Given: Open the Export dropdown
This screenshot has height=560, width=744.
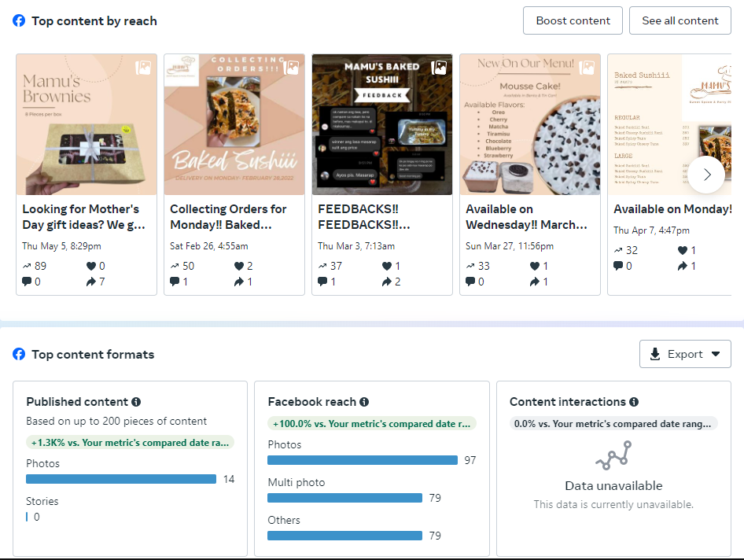Looking at the screenshot, I should tap(685, 354).
